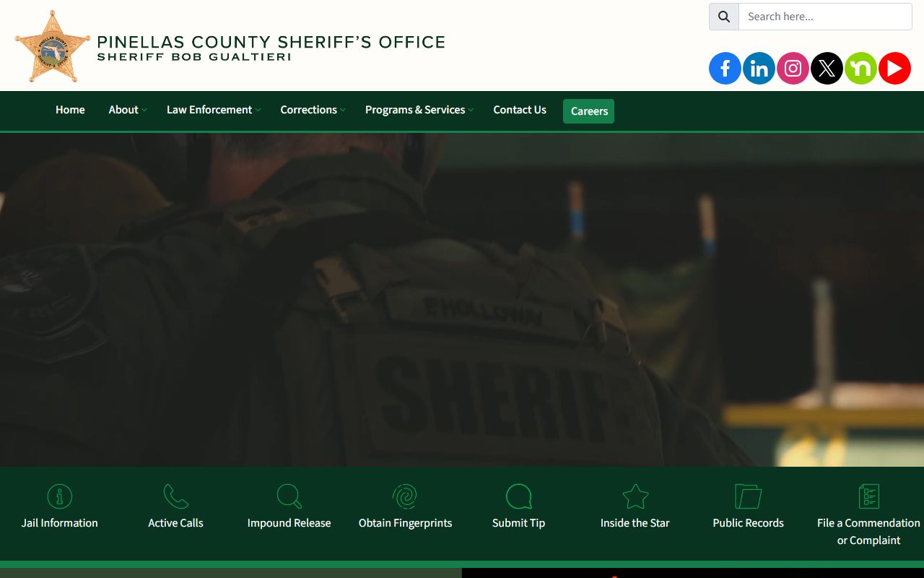This screenshot has width=924, height=578.
Task: Open the Active Calls link text
Action: [x=175, y=523]
